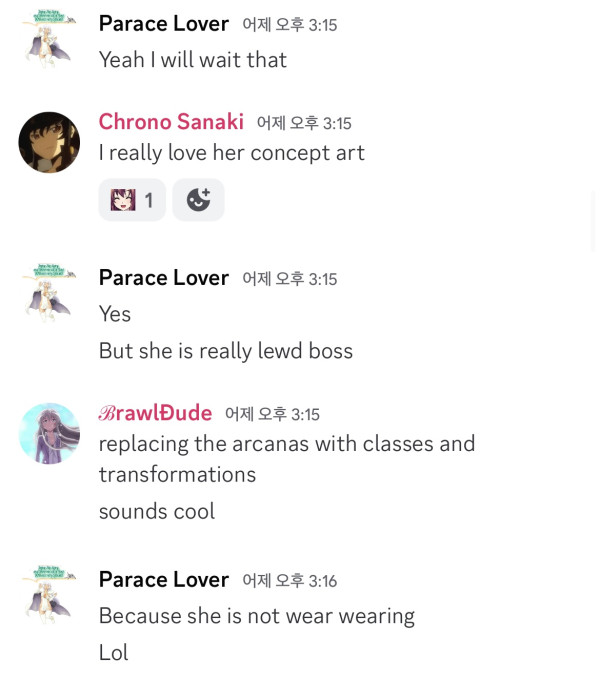Select message 'I really love her concept art'

click(x=232, y=153)
